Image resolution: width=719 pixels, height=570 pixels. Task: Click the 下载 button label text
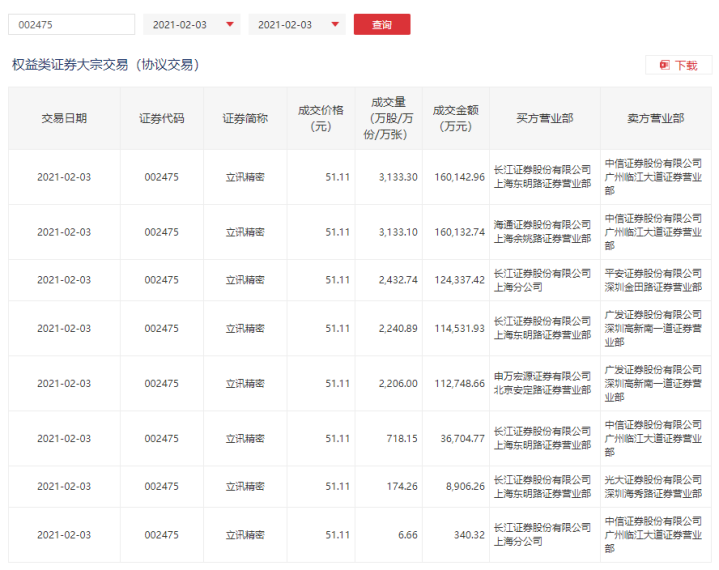tap(686, 65)
